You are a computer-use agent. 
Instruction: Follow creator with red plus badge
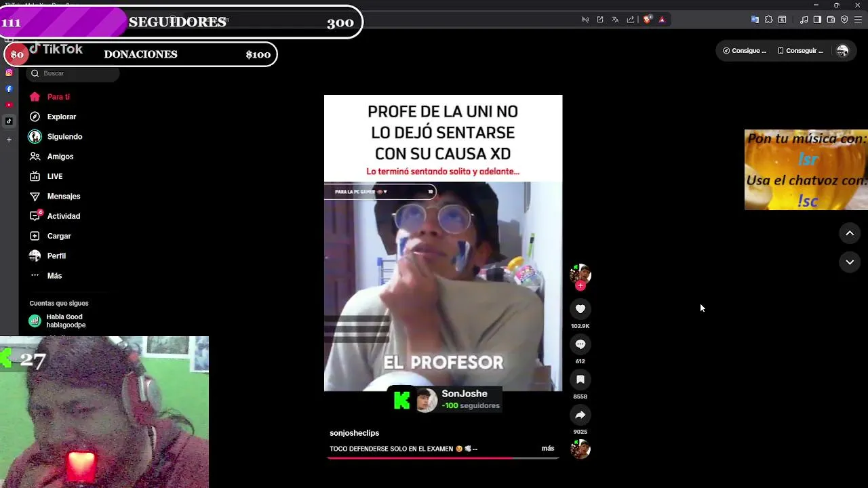[580, 286]
